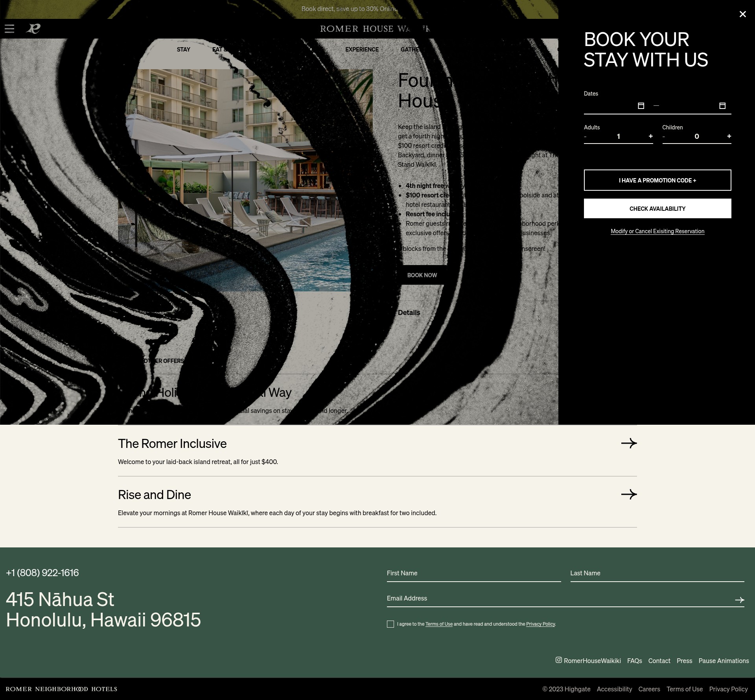The width and height of the screenshot is (755, 700).
Task: Open the hamburger menu icon
Action: (9, 29)
